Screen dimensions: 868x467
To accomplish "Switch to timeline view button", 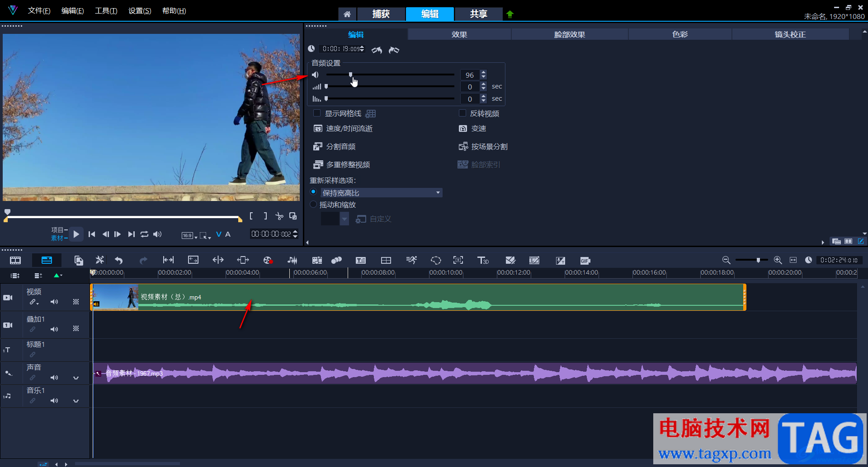I will 47,260.
